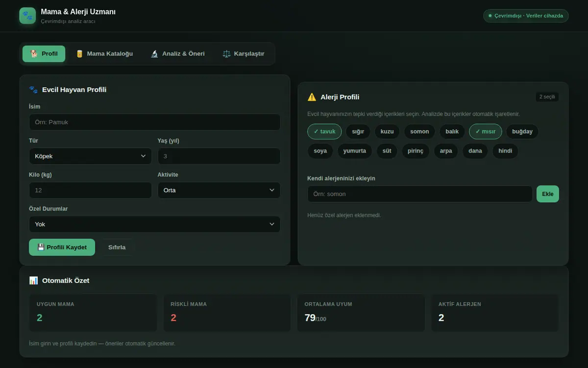Toggle the sığır allergen chip
This screenshot has height=368, width=588.
358,131
